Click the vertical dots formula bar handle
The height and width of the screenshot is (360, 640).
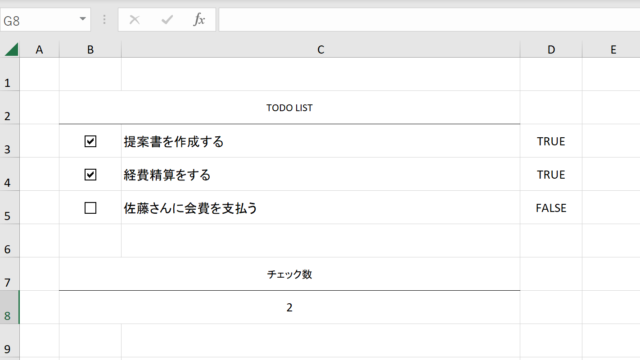coord(104,19)
